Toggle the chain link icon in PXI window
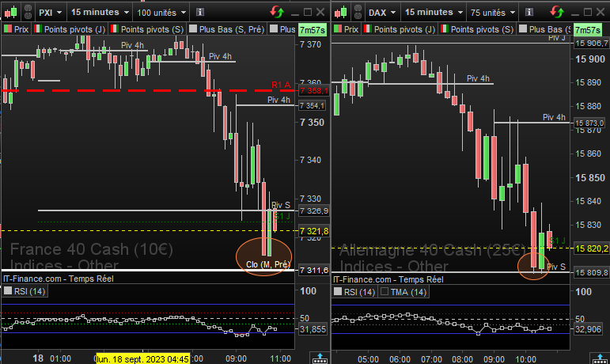Image resolution: width=610 pixels, height=364 pixels. (28, 12)
